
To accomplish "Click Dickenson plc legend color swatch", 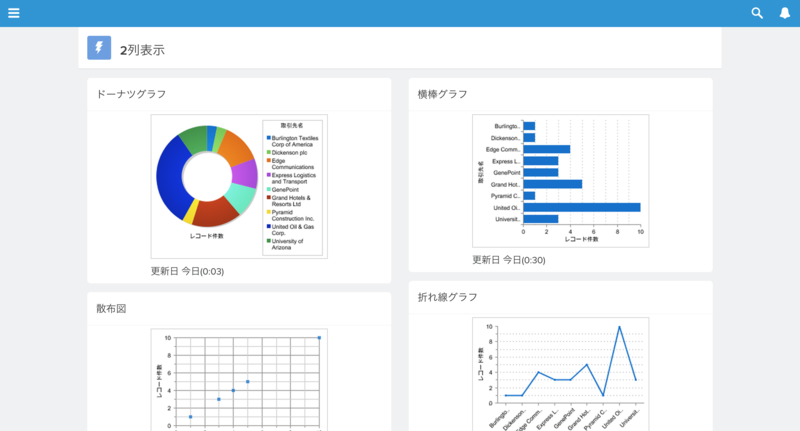I will pyautogui.click(x=269, y=152).
